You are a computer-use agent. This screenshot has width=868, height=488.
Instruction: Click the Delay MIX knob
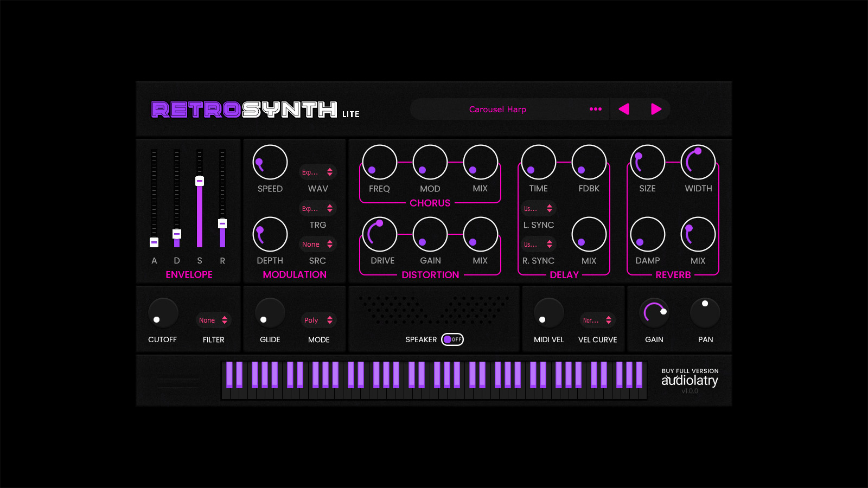point(589,234)
